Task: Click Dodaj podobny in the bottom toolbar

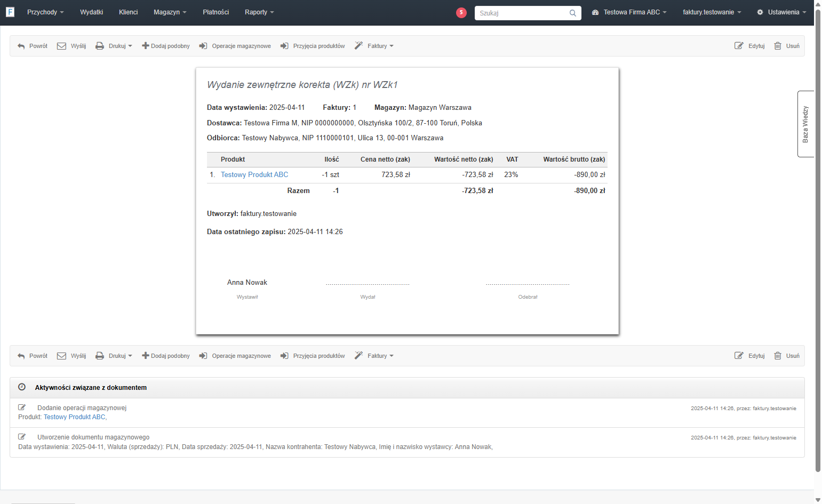Action: pos(166,356)
